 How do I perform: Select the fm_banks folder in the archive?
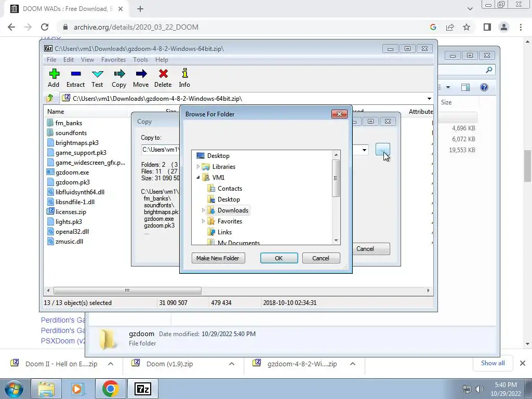(x=69, y=123)
